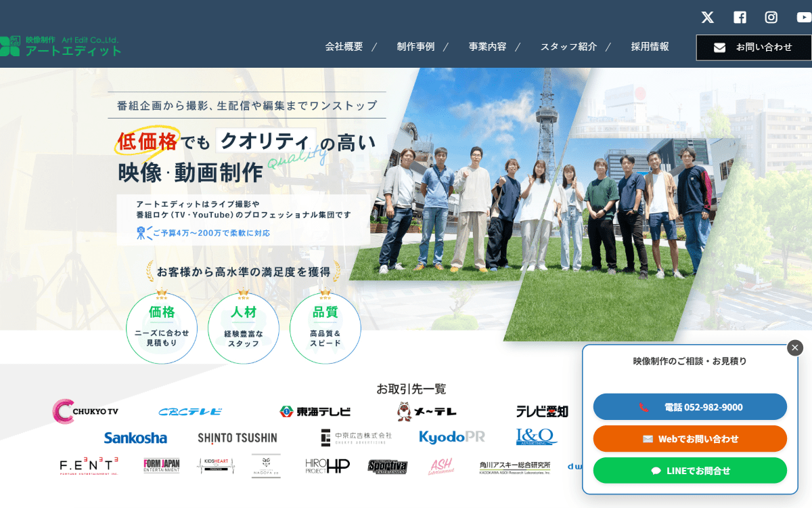Open the Instagram social icon
The height and width of the screenshot is (508, 812).
pyautogui.click(x=771, y=18)
